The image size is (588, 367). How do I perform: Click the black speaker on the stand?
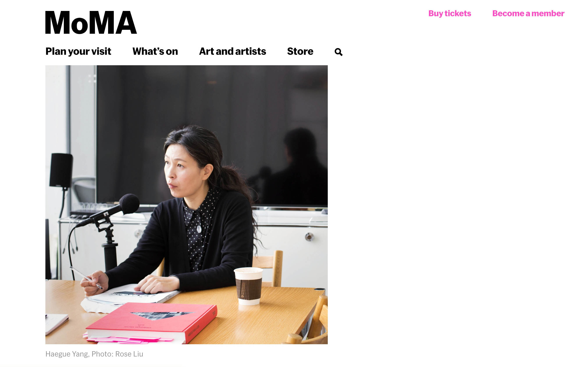pos(61,170)
